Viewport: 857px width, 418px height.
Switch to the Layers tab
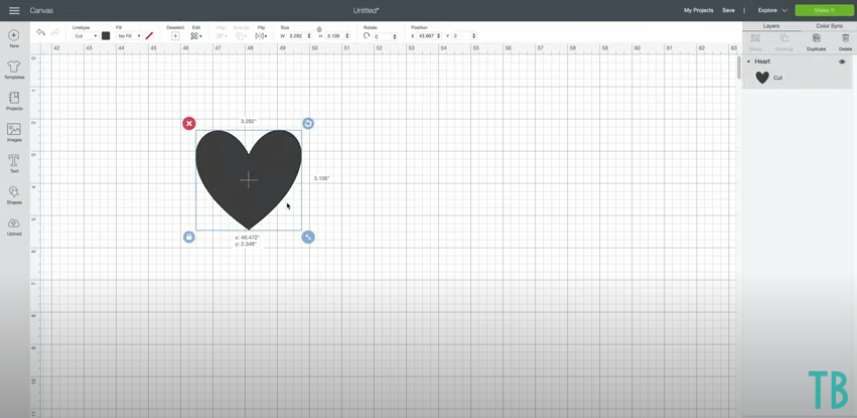[771, 26]
